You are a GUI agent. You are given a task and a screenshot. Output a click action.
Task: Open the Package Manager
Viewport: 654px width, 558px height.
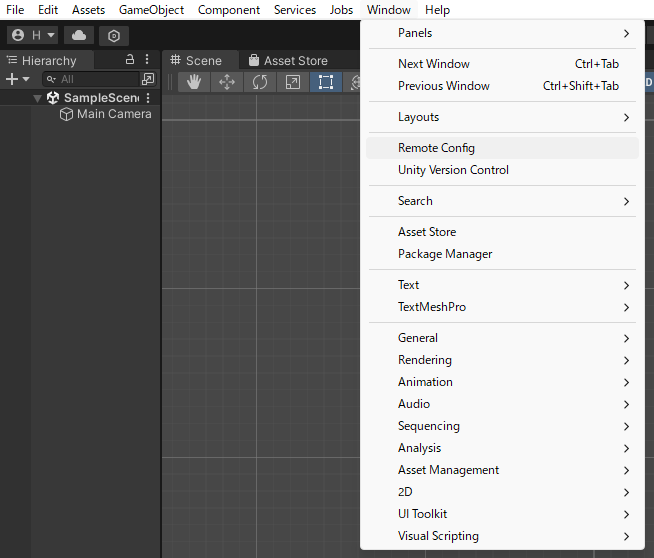502,254
